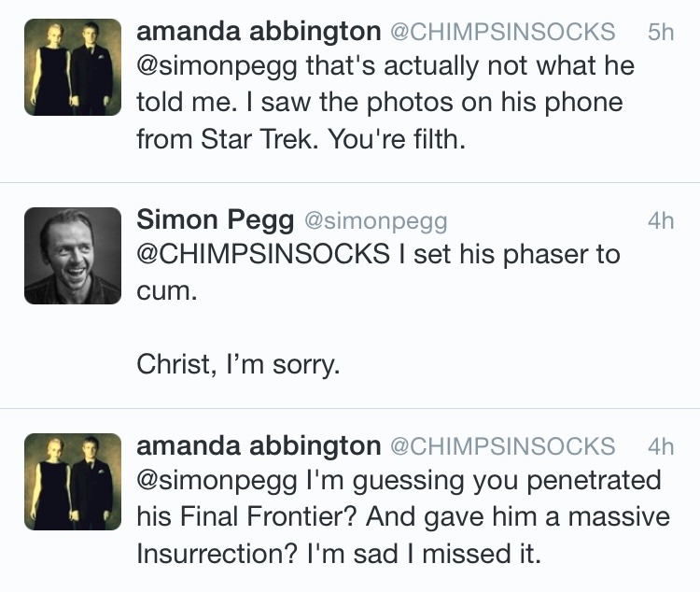This screenshot has height=592, width=700.
Task: Tap amanda abbington's avatar in the last tweet
Action: pyautogui.click(x=72, y=482)
